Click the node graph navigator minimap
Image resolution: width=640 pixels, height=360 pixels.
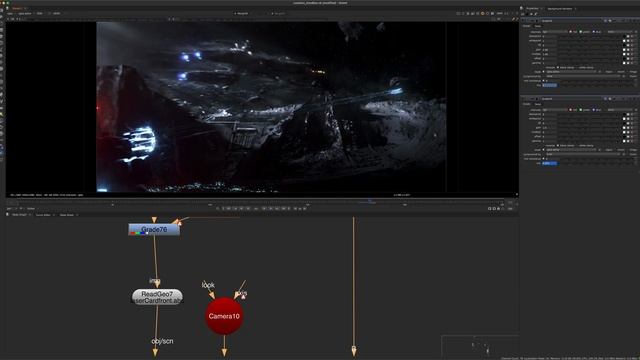coord(480,346)
